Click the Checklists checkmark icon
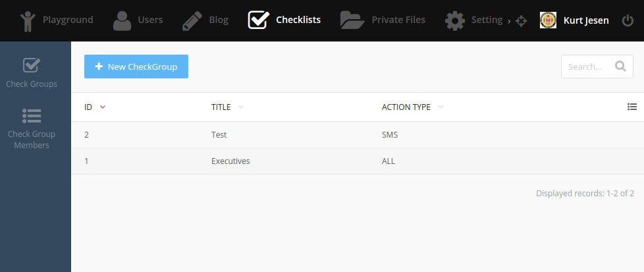Viewport: 644px width, 272px height. point(259,20)
